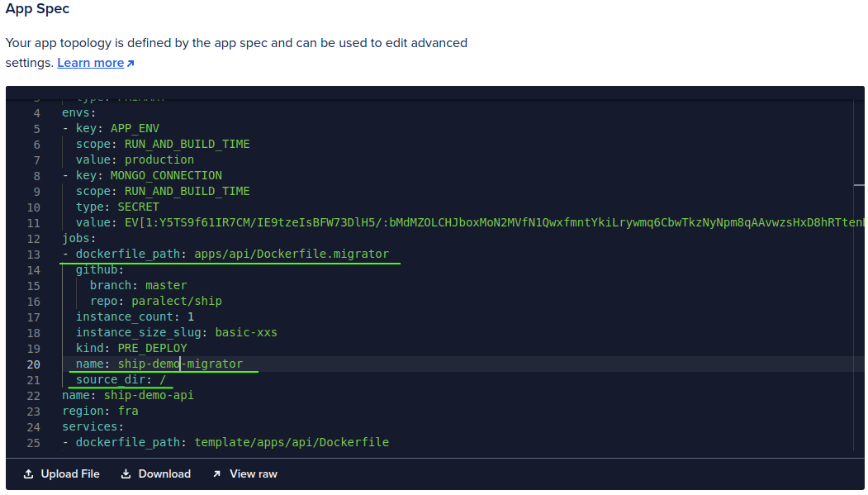Open the Learn more link

[x=89, y=62]
